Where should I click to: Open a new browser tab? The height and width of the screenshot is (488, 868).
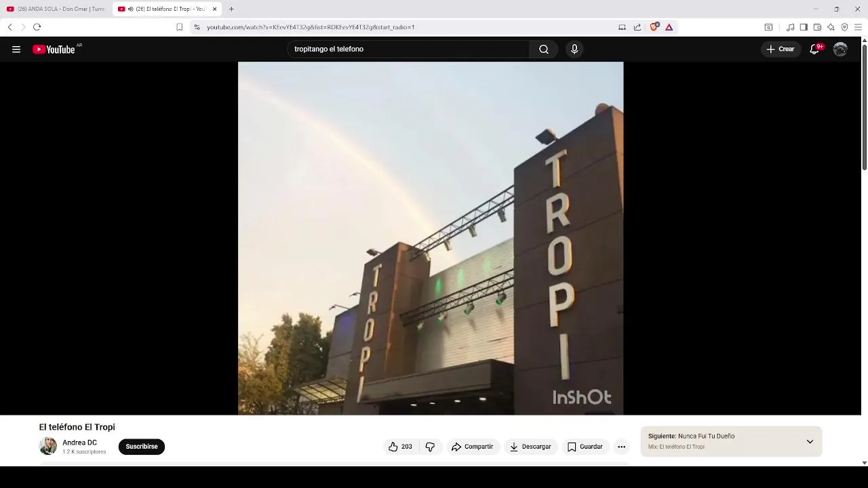(231, 9)
